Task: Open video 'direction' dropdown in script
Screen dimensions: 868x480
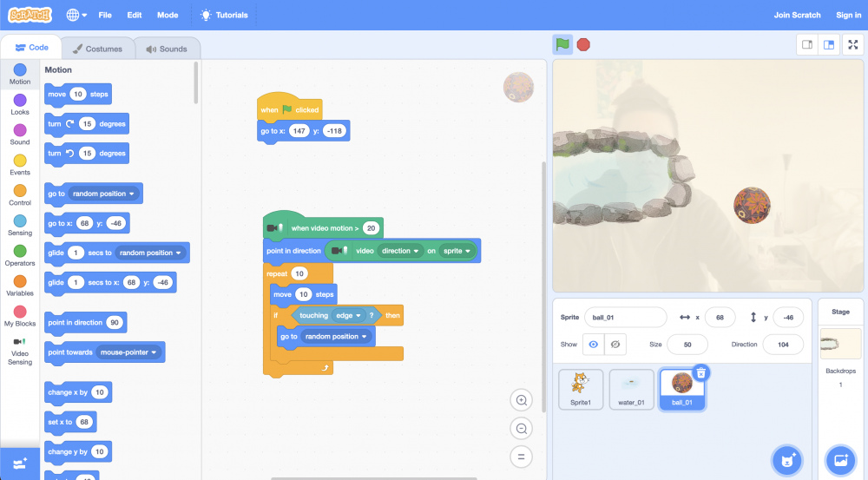Action: click(x=400, y=251)
